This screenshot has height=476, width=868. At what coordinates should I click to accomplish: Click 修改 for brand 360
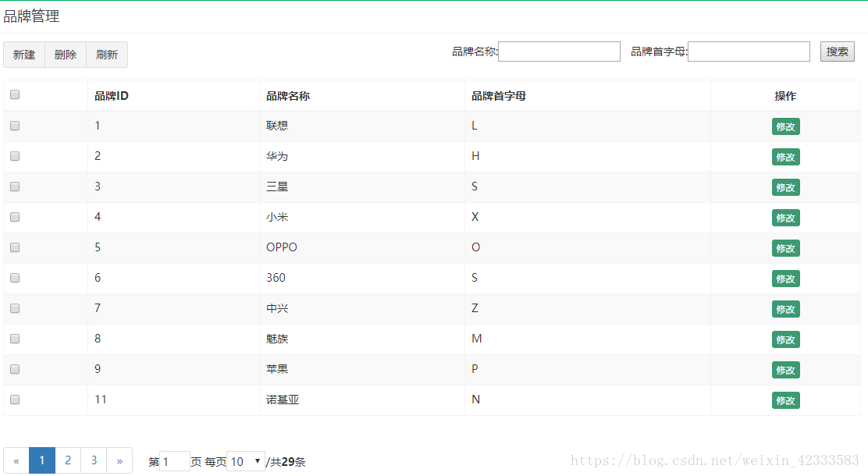tap(785, 279)
